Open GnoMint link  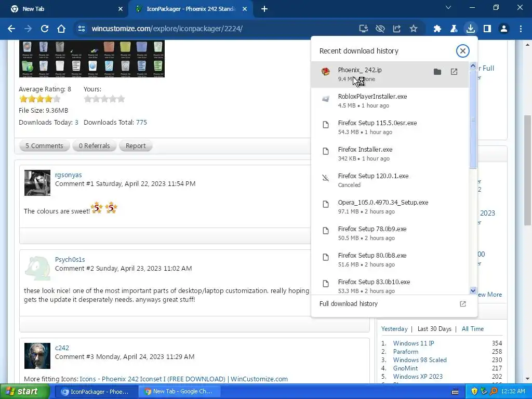[x=405, y=368]
